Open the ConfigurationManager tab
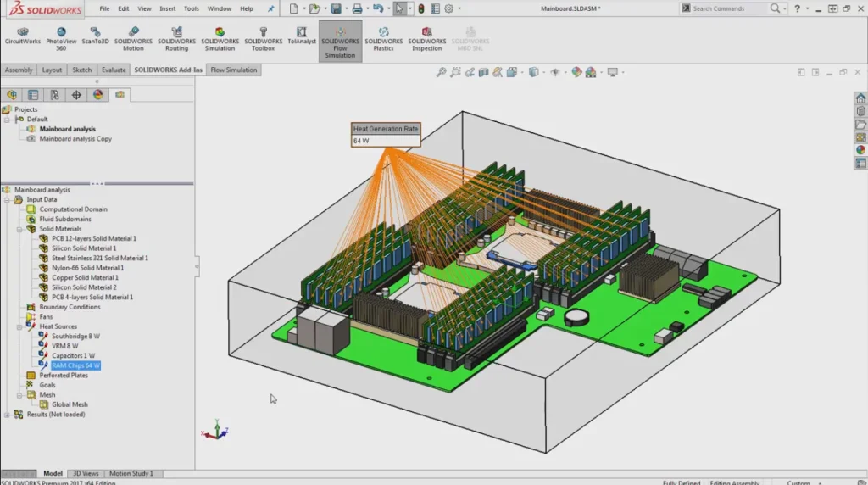Image resolution: width=868 pixels, height=485 pixels. pos(55,95)
